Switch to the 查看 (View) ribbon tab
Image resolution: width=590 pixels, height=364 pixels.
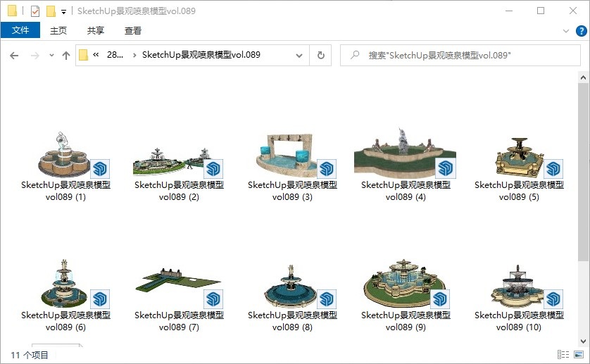133,30
